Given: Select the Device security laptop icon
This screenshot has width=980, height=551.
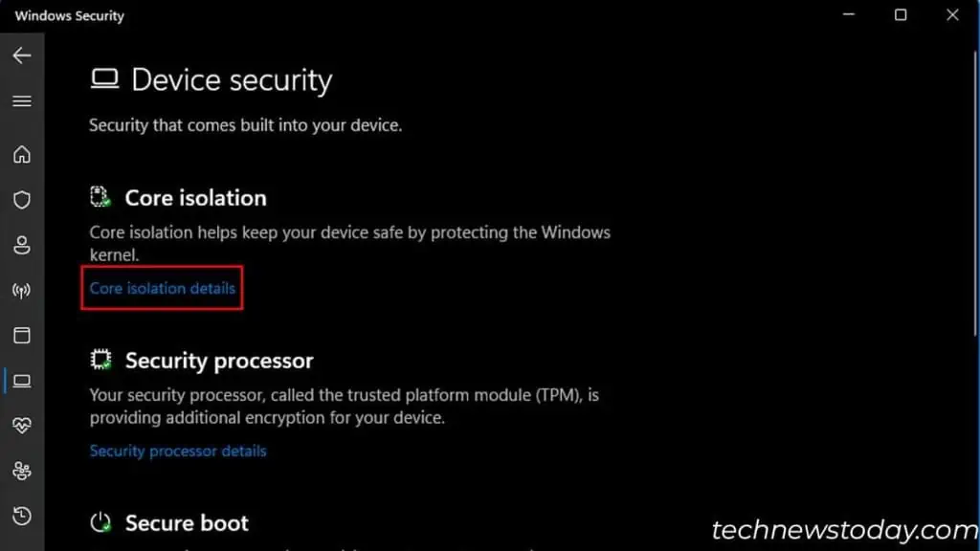Looking at the screenshot, I should pos(22,381).
